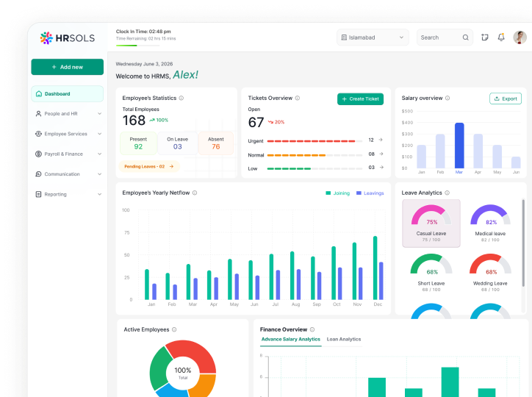Click arrow next to Urgent tickets 12

point(381,140)
